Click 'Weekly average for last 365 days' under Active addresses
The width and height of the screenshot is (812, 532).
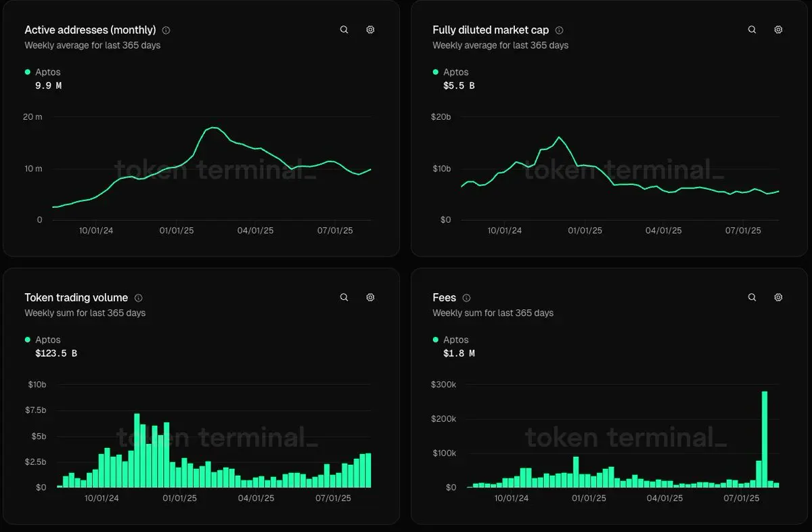[92, 45]
